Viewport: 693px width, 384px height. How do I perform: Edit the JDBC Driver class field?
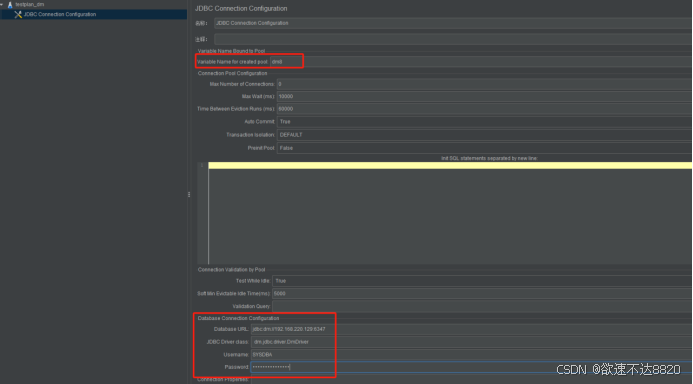(x=472, y=342)
